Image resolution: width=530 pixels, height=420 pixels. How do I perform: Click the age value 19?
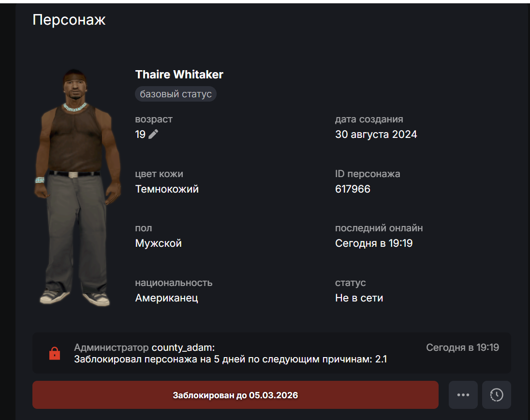click(x=140, y=134)
